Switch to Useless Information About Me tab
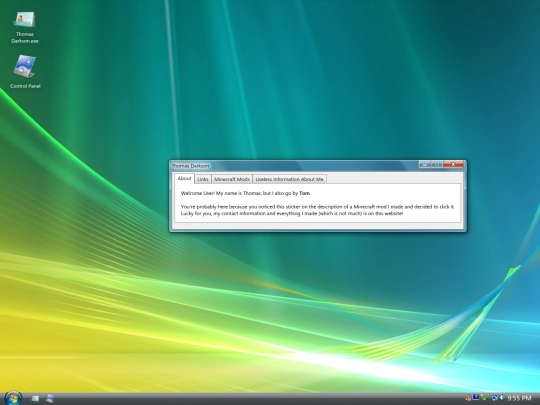 tap(289, 179)
